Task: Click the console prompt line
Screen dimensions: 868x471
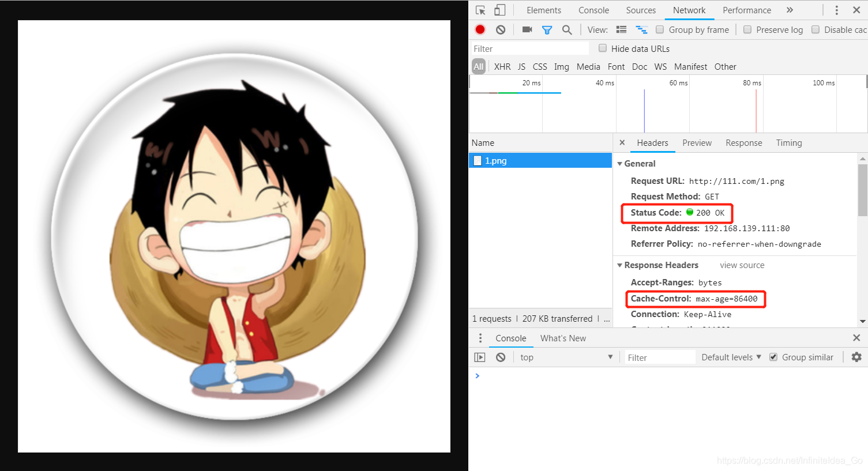Action: click(x=668, y=376)
